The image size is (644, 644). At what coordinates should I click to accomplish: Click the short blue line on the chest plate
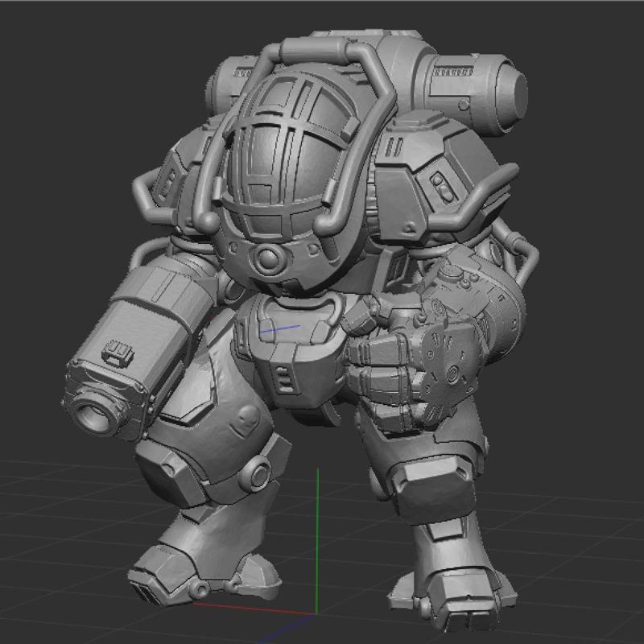pyautogui.click(x=280, y=328)
